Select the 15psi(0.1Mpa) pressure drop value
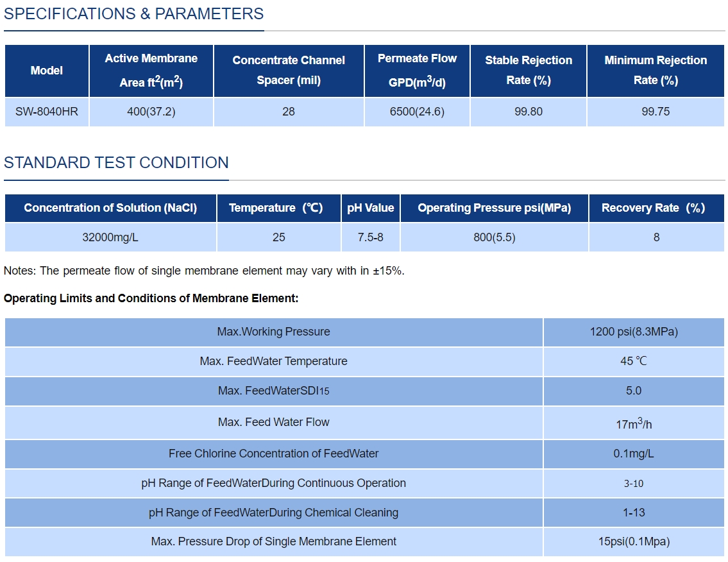 tap(634, 541)
